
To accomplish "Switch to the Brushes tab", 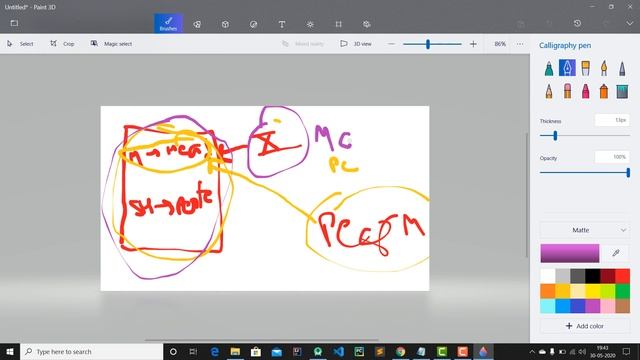I will [168, 24].
